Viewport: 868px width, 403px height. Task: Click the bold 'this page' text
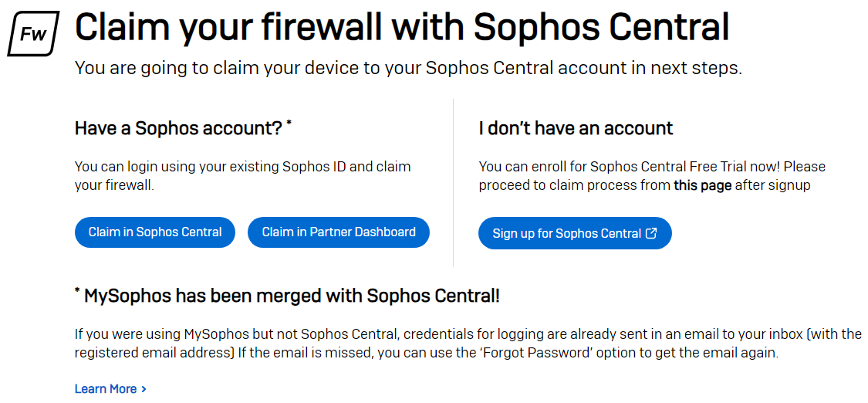[x=702, y=185]
